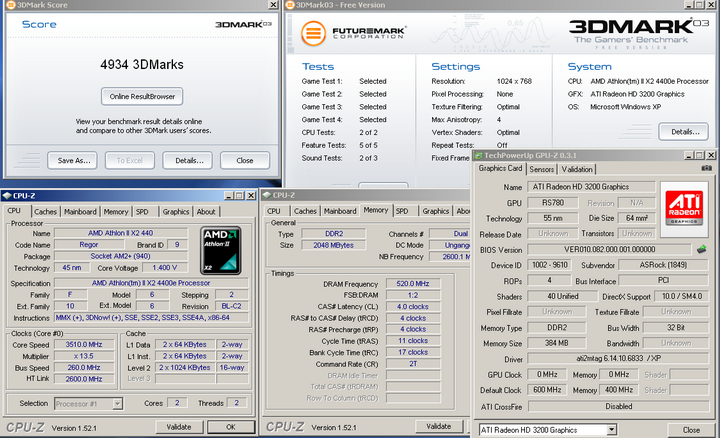Click the Driver field in GPU-Z
This screenshot has width=720, height=438.
click(618, 359)
